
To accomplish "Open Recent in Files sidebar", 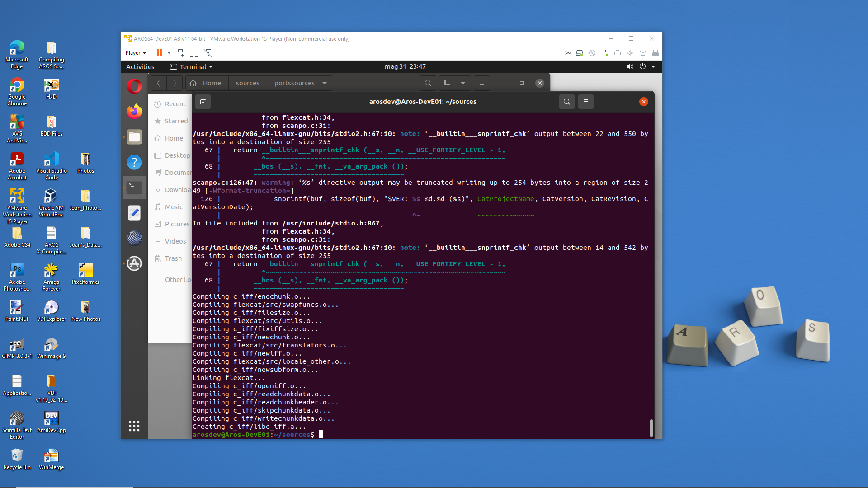I will tap(170, 104).
